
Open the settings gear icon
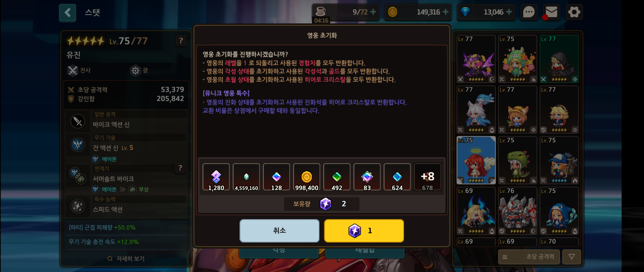574,12
